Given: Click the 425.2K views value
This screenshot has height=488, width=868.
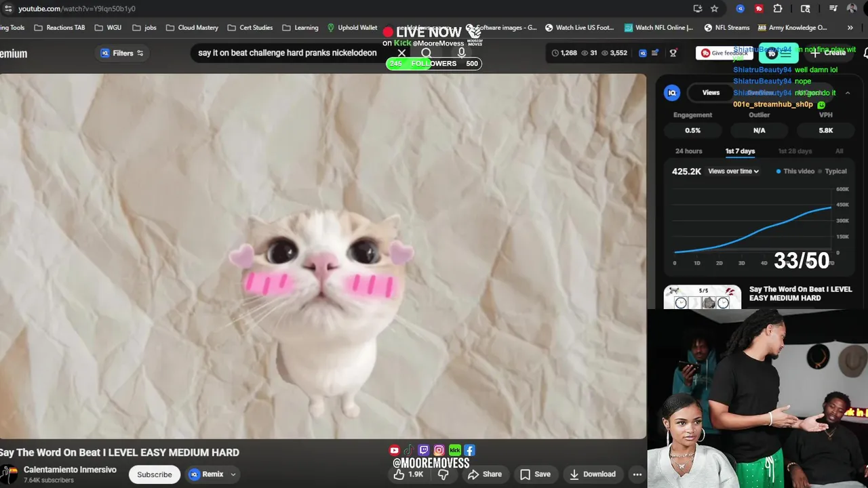Looking at the screenshot, I should (x=686, y=171).
